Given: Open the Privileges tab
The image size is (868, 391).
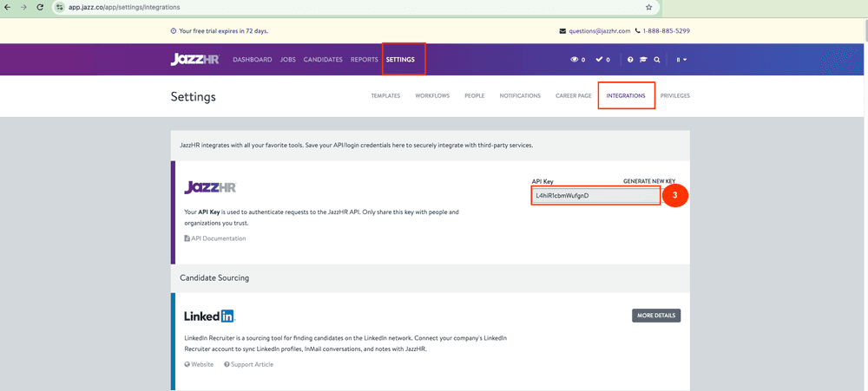Looking at the screenshot, I should click(674, 95).
